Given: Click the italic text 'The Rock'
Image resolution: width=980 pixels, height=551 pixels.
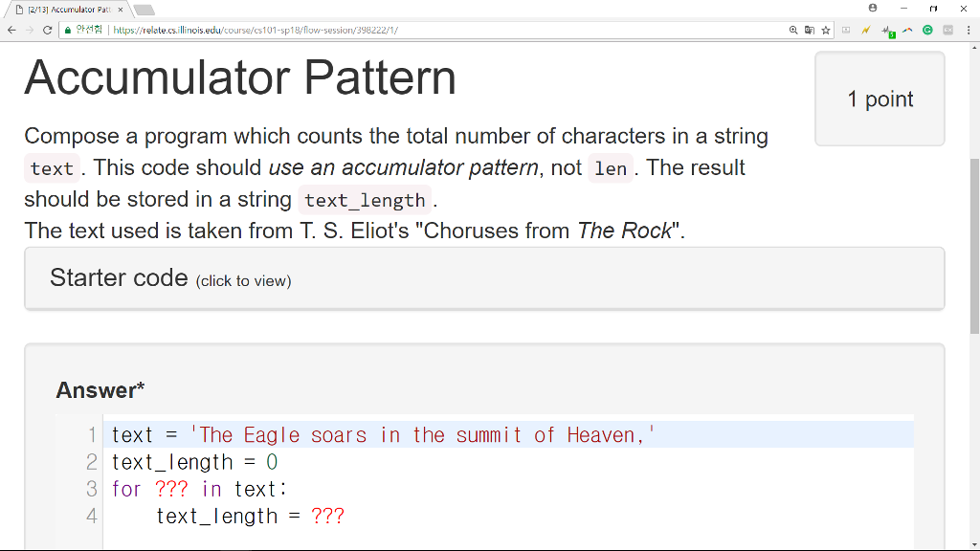Looking at the screenshot, I should (624, 231).
